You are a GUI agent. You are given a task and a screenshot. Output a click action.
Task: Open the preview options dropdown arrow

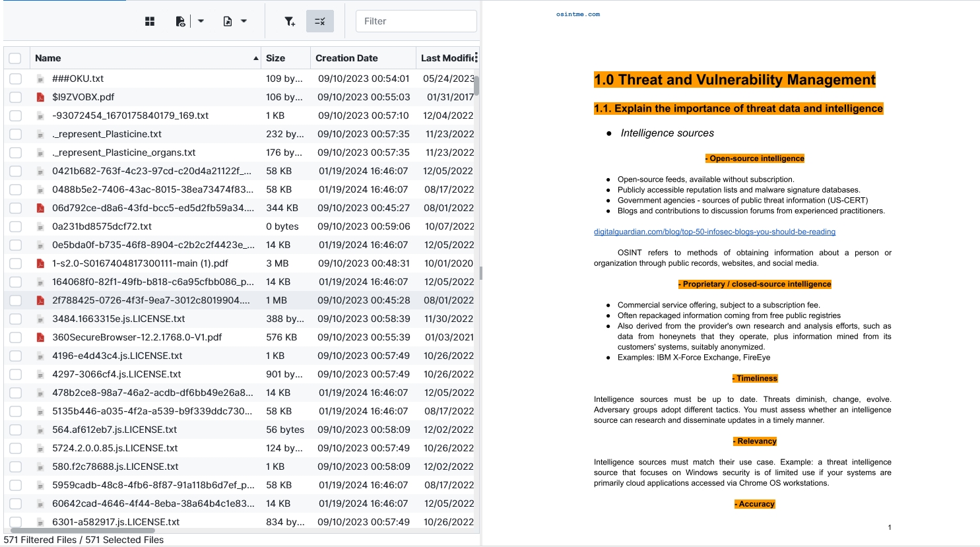pos(201,21)
